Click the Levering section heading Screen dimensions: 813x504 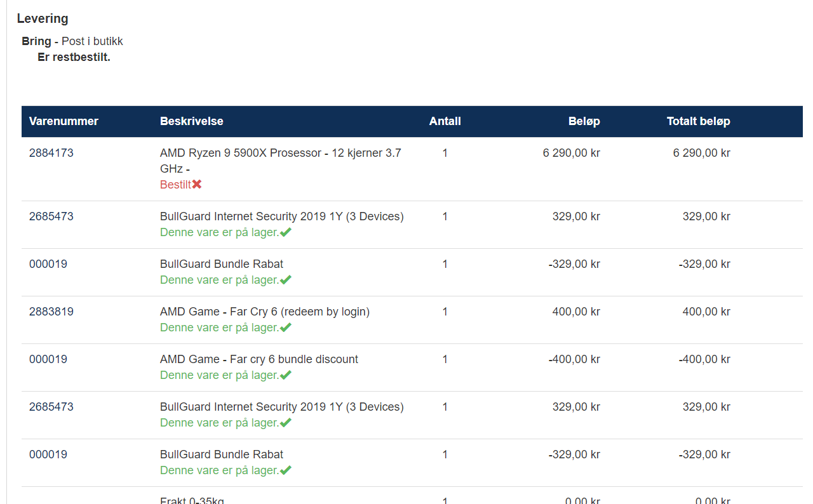tap(43, 18)
